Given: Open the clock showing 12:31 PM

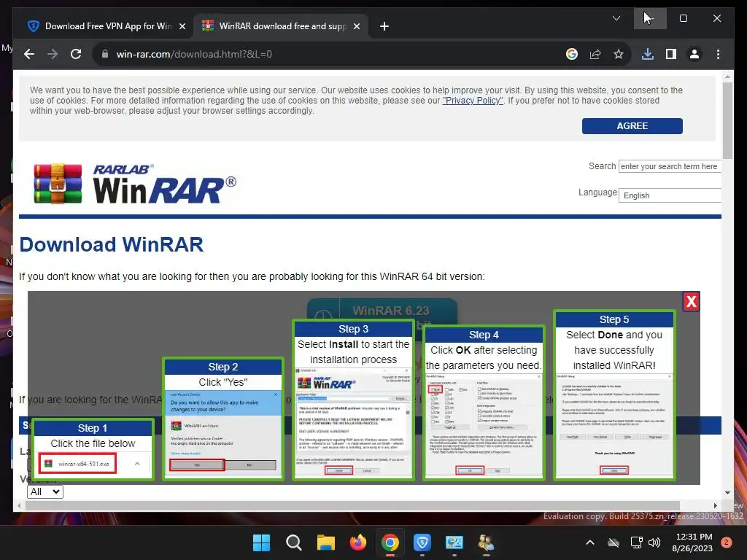Looking at the screenshot, I should [692, 542].
